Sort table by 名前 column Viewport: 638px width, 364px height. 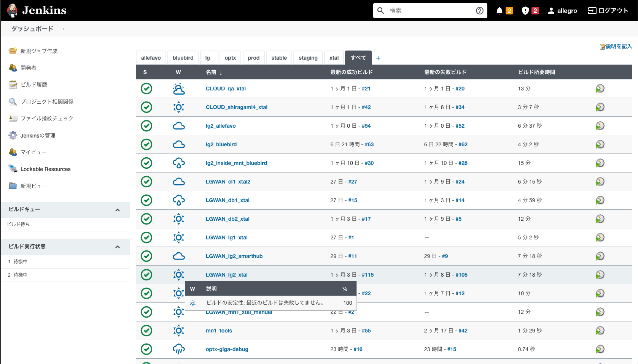tap(214, 72)
